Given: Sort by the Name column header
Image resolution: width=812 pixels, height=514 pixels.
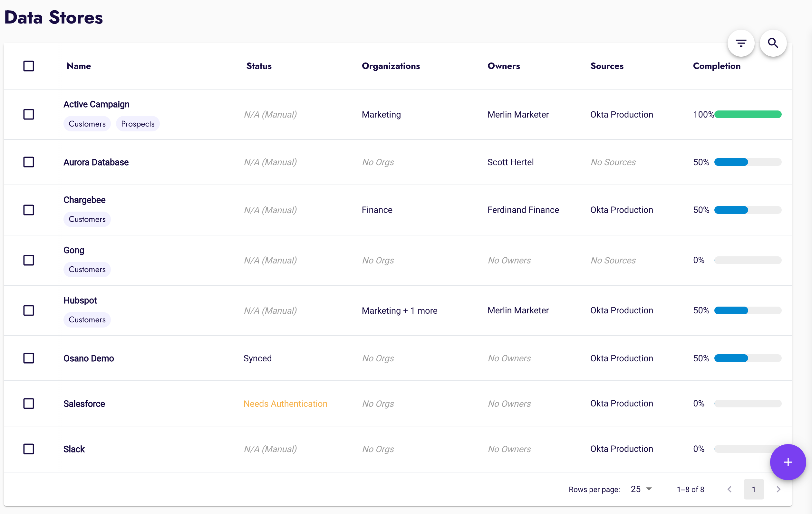Looking at the screenshot, I should (79, 66).
